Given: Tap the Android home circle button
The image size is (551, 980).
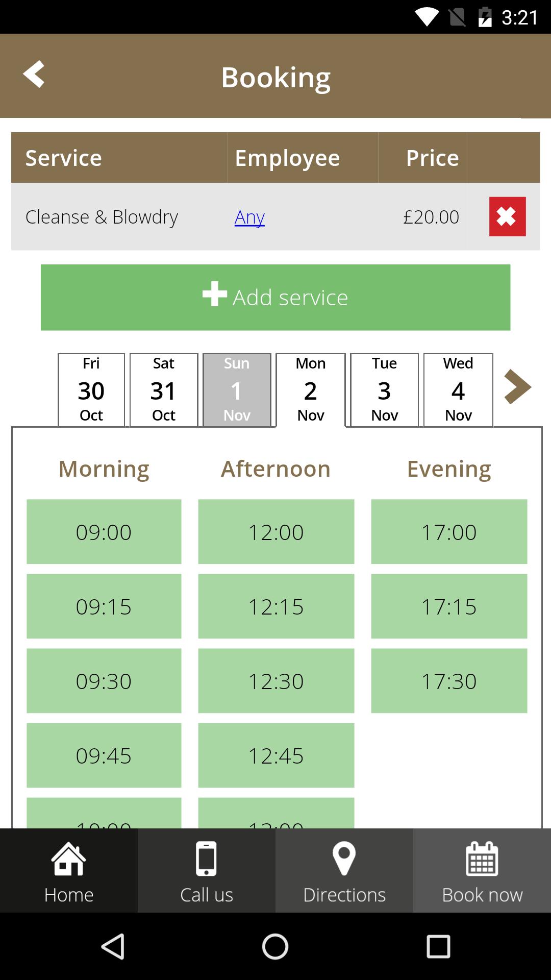Looking at the screenshot, I should pyautogui.click(x=275, y=947).
